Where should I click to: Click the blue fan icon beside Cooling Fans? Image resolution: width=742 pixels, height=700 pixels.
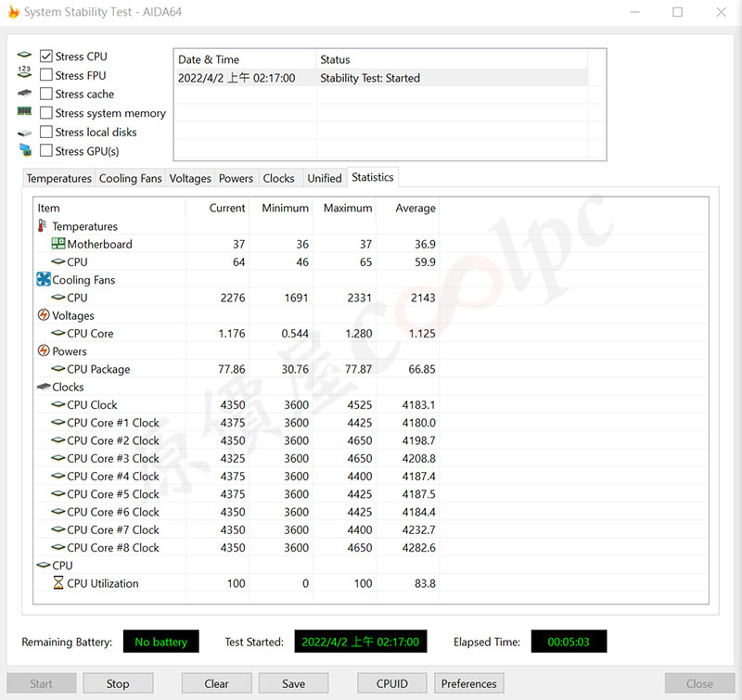pos(44,279)
